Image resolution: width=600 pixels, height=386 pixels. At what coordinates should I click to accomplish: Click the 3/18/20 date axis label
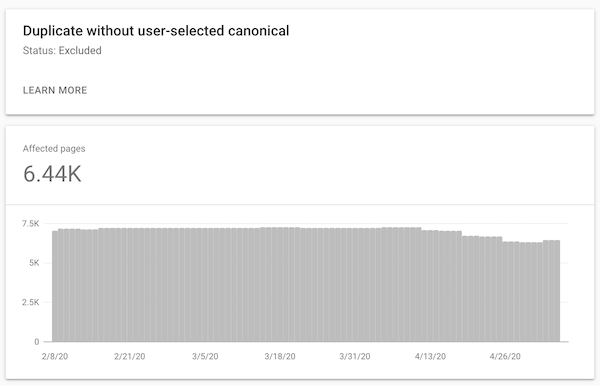[280, 357]
